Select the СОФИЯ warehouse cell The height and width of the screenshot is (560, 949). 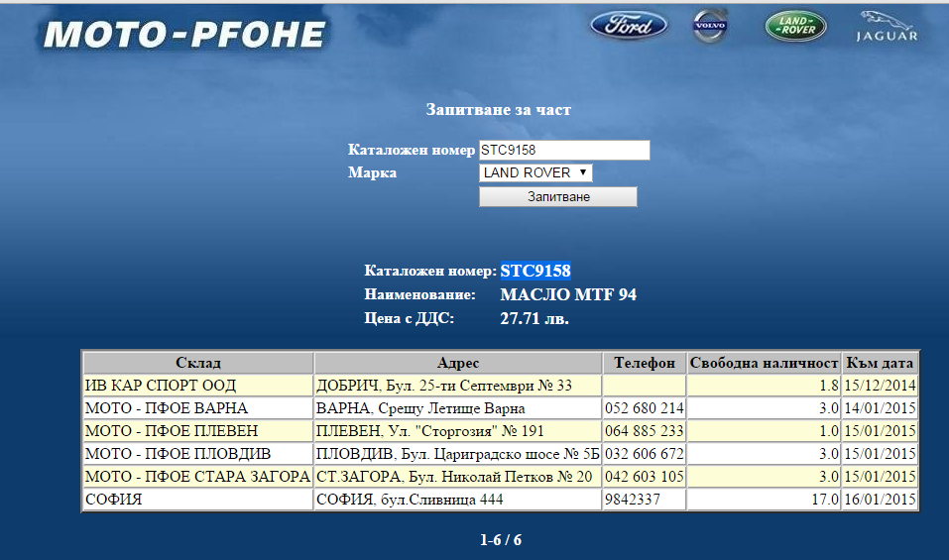tap(198, 500)
